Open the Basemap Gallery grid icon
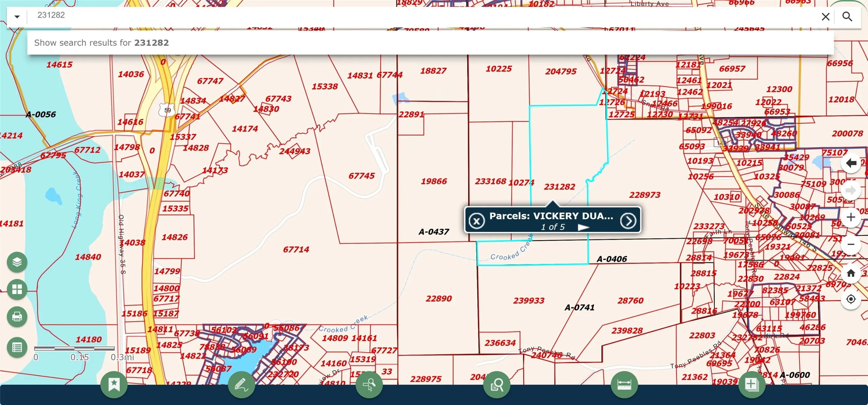The width and height of the screenshot is (868, 405). (x=17, y=289)
